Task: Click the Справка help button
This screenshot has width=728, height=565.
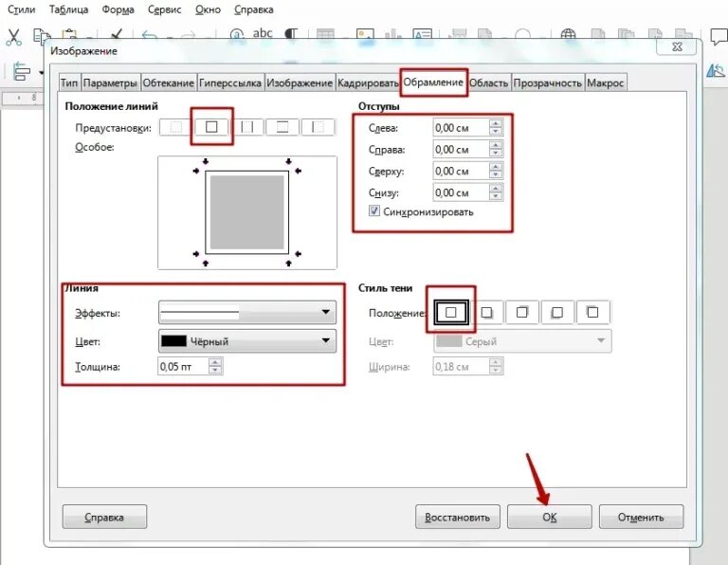Action: pos(104,517)
